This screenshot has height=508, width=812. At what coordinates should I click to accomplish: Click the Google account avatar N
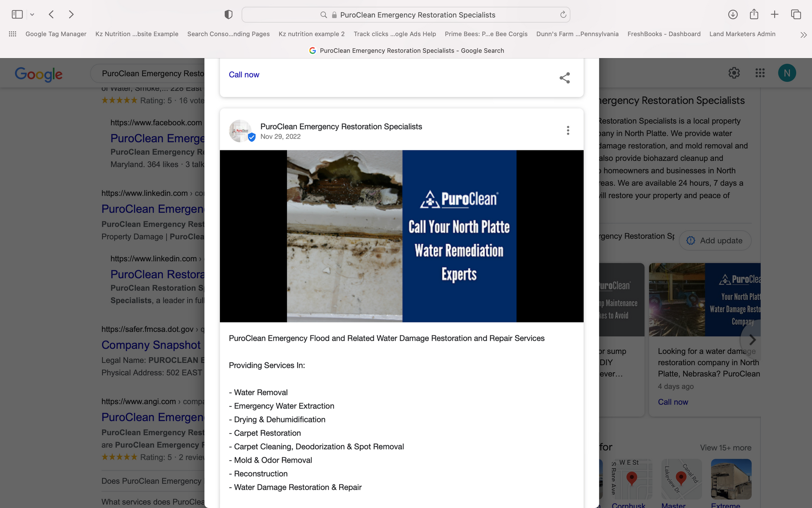[x=787, y=73]
